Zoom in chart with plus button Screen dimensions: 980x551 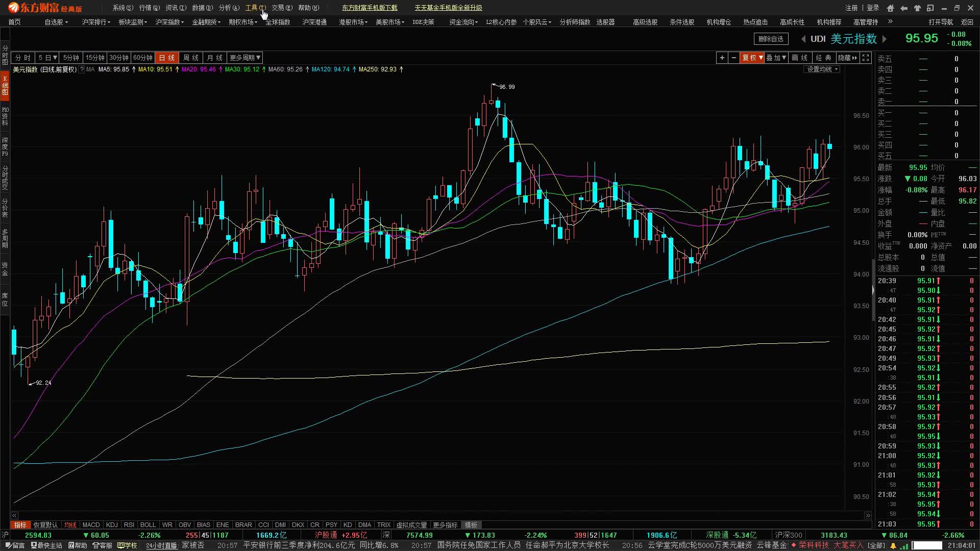[x=722, y=58]
